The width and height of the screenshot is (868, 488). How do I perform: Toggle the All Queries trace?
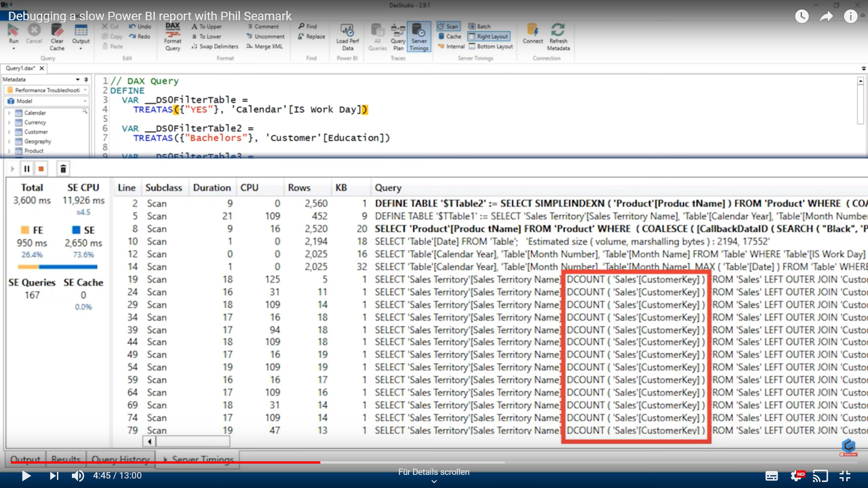[377, 37]
